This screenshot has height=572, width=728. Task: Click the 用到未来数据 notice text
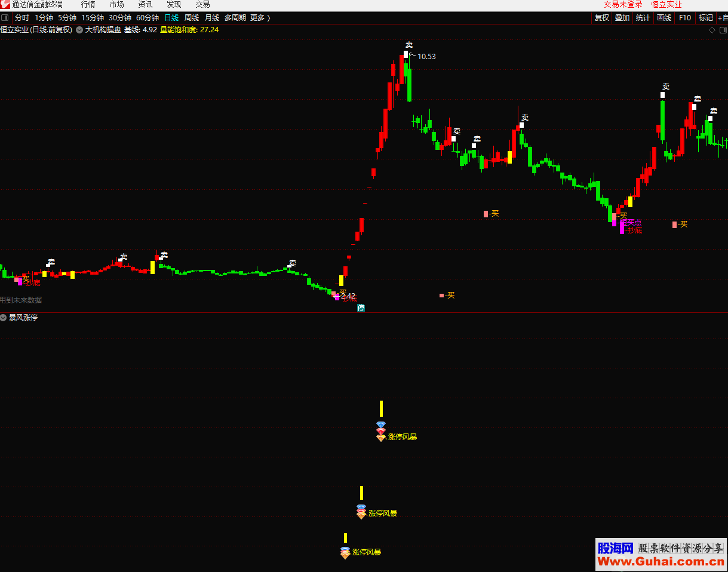tap(21, 300)
